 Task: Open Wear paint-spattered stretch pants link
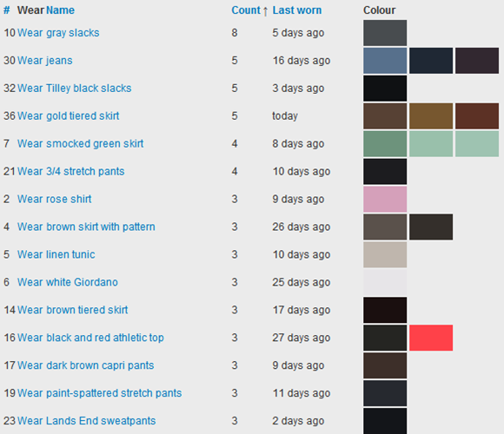click(x=100, y=393)
